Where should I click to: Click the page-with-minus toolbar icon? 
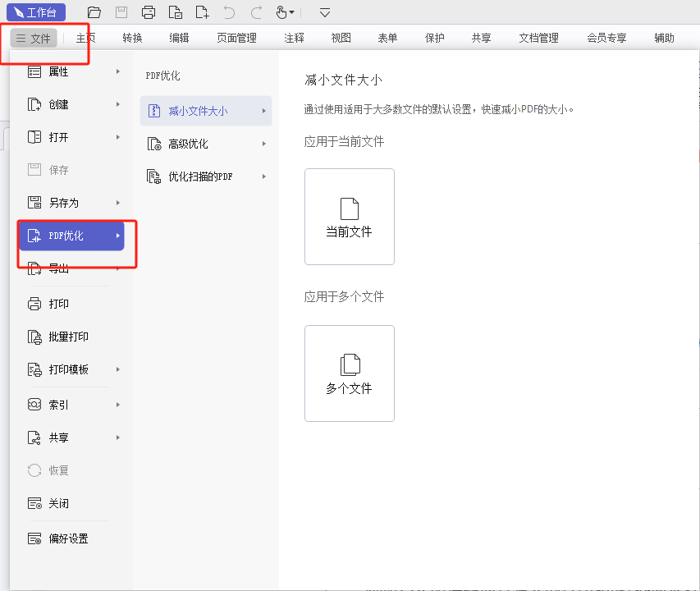(176, 11)
